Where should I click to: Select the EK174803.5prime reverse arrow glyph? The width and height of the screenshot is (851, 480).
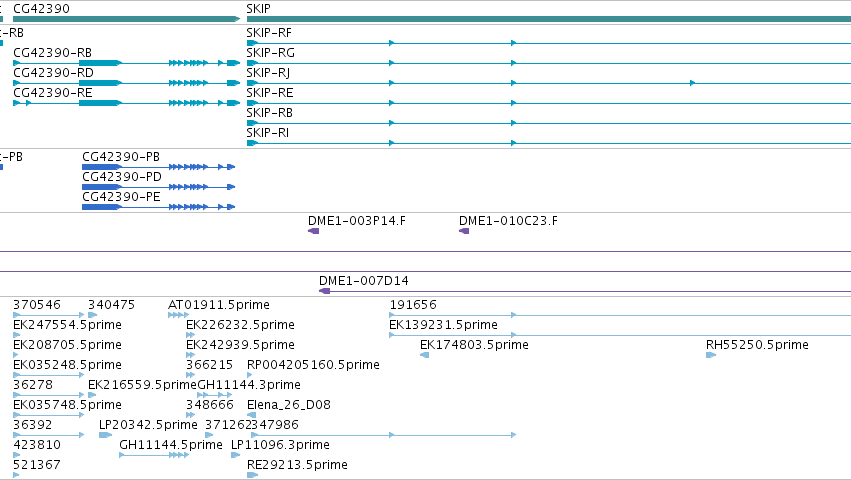[x=425, y=355]
